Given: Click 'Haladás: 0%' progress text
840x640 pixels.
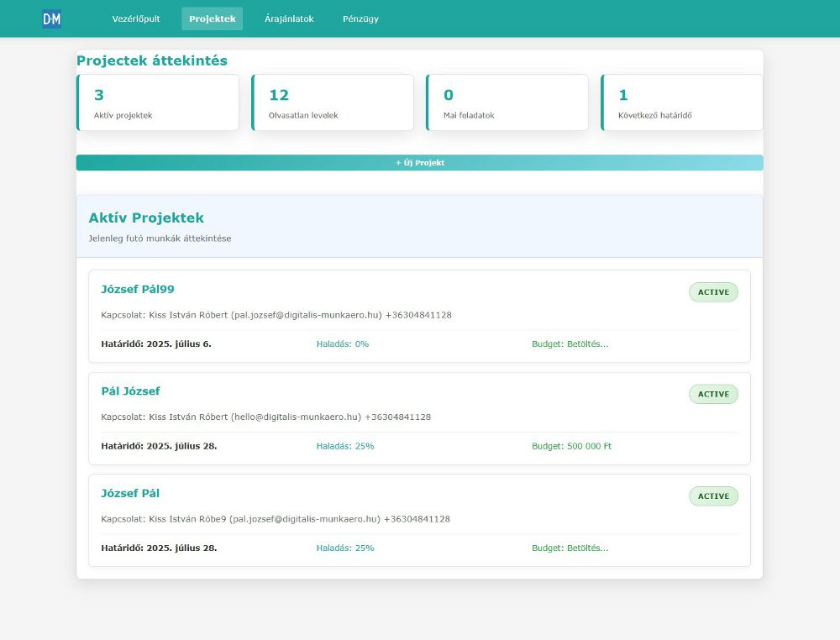Looking at the screenshot, I should tap(343, 344).
